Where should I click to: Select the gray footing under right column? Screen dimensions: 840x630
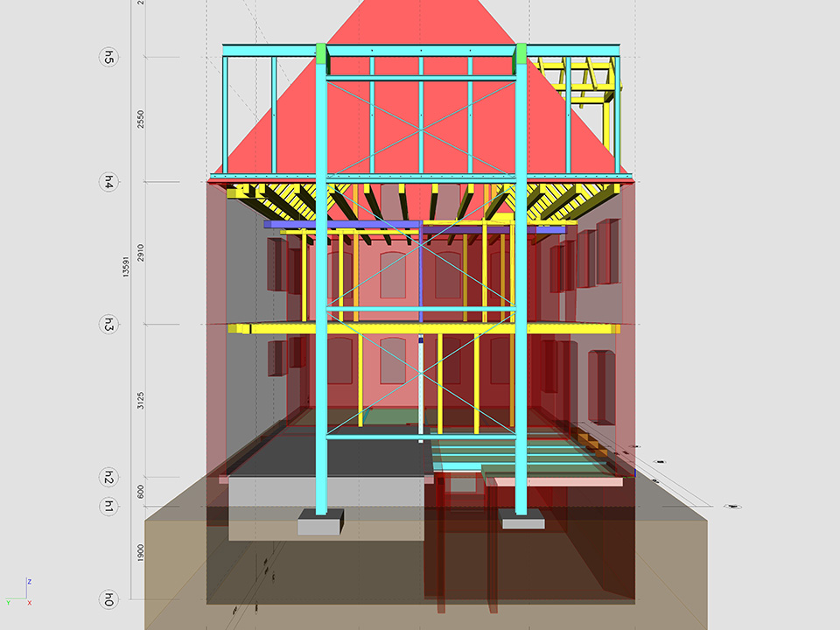pos(522,521)
